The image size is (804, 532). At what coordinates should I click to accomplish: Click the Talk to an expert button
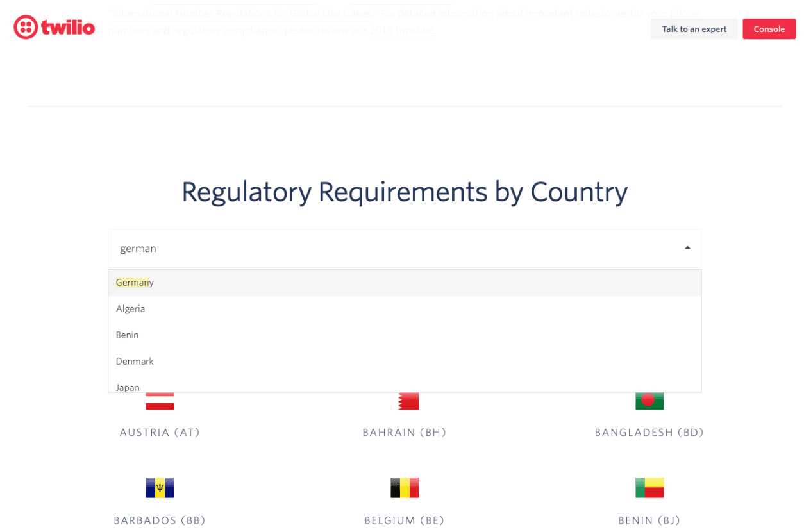coord(694,29)
